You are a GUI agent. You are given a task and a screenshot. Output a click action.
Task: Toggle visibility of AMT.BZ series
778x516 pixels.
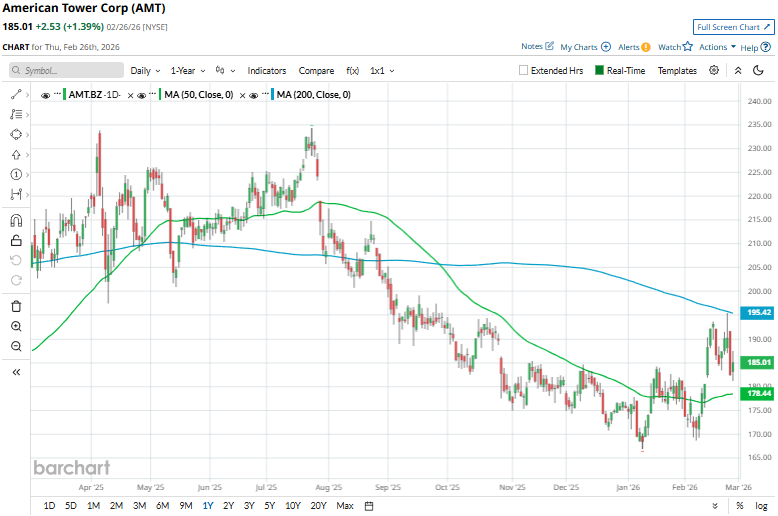[x=45, y=95]
